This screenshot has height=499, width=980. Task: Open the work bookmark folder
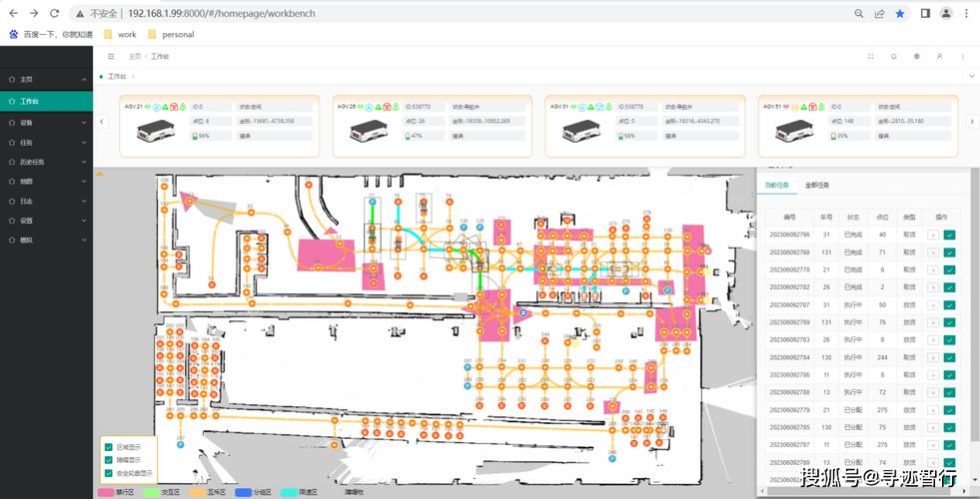click(120, 34)
